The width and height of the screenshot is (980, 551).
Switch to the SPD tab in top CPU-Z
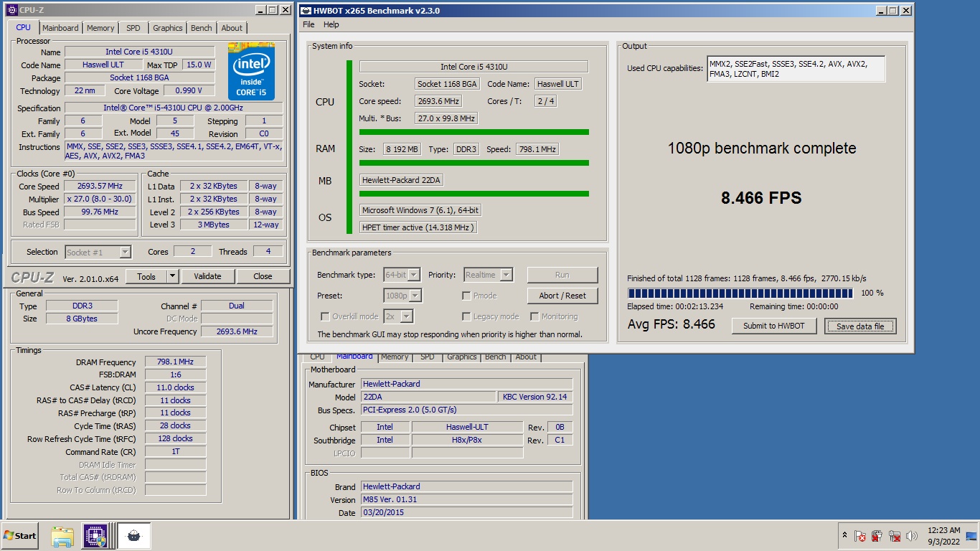[133, 28]
